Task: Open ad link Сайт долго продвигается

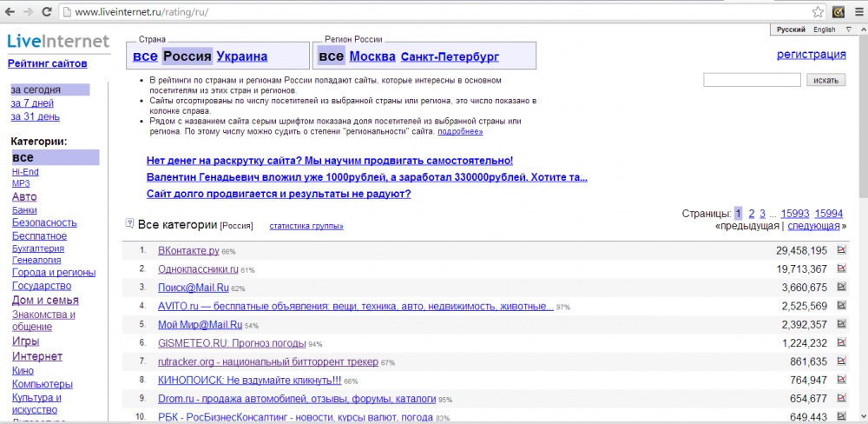Action: click(x=279, y=194)
